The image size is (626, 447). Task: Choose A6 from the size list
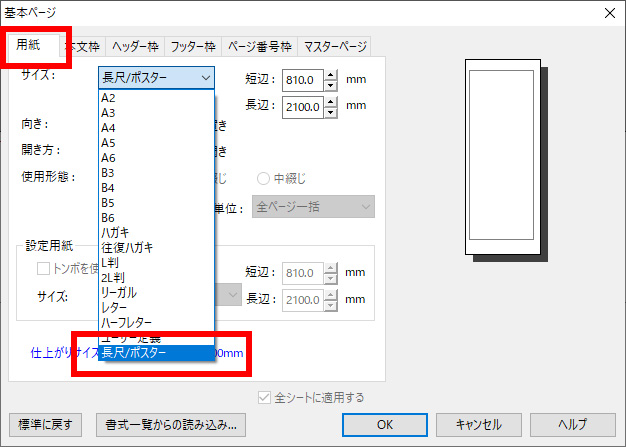coord(156,158)
